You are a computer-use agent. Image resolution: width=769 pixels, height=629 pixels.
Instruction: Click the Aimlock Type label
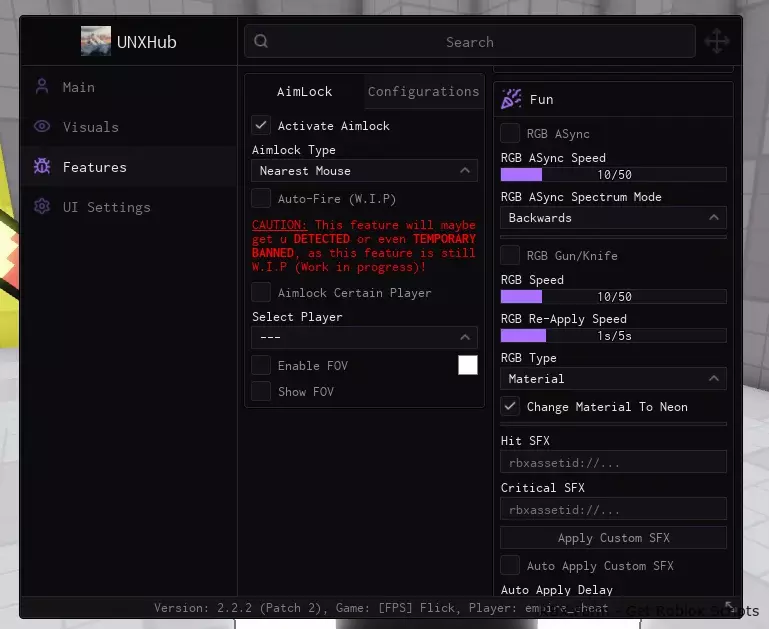(x=294, y=150)
